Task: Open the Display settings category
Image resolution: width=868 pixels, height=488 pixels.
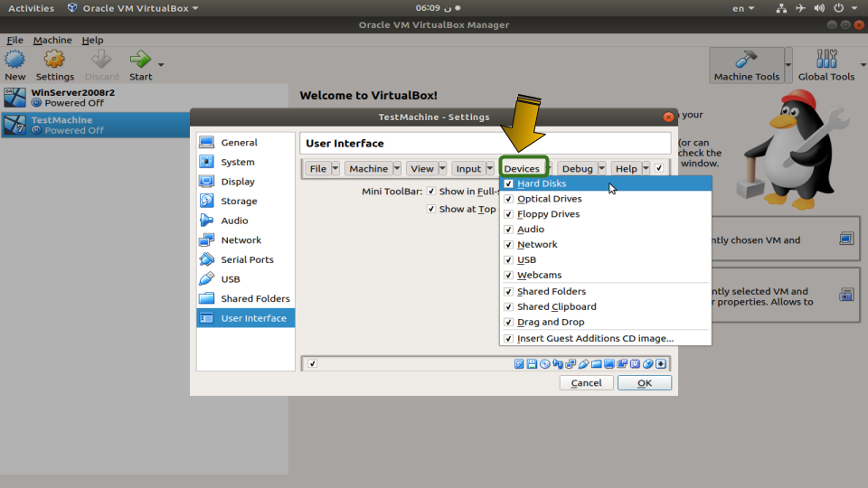Action: (x=245, y=182)
